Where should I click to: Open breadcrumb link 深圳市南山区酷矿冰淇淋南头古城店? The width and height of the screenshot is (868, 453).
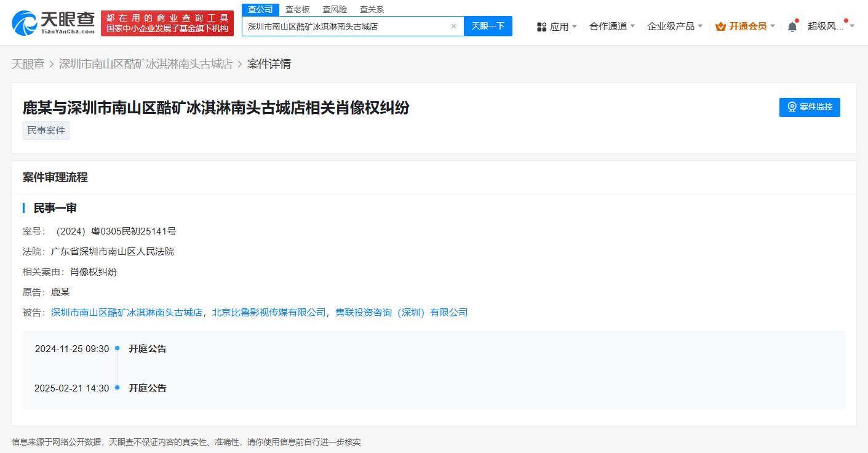pyautogui.click(x=146, y=64)
